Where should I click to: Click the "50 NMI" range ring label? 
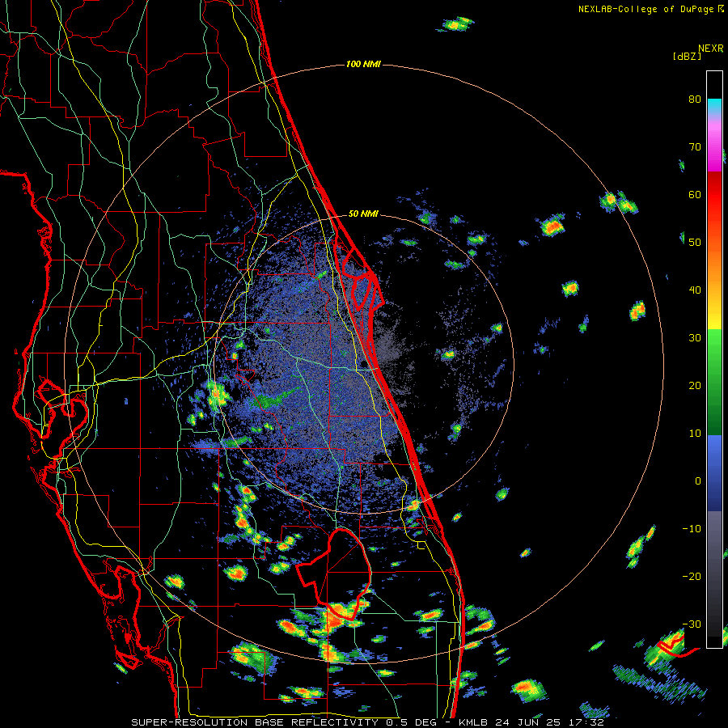tap(363, 214)
